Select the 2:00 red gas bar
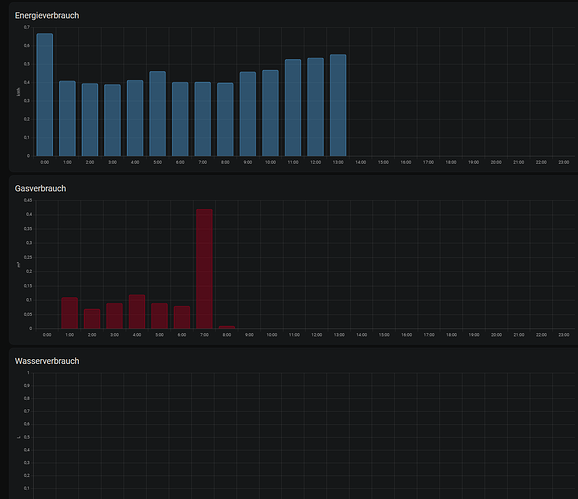Image resolution: width=578 pixels, height=499 pixels. (92, 319)
